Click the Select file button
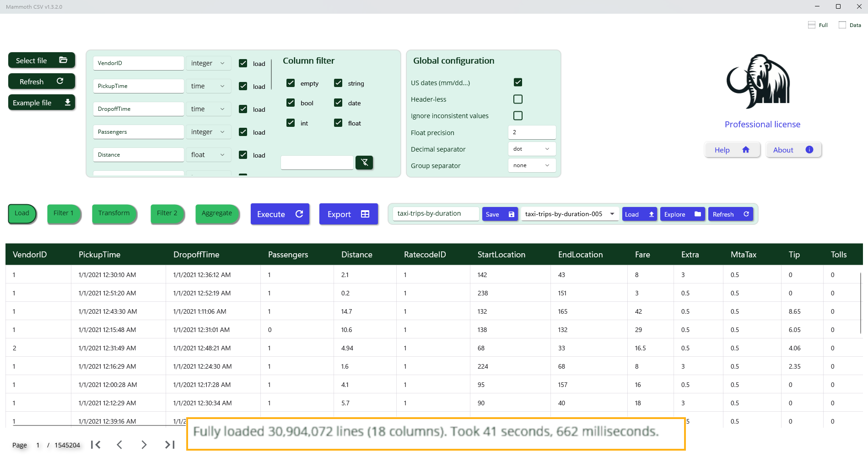 point(41,60)
